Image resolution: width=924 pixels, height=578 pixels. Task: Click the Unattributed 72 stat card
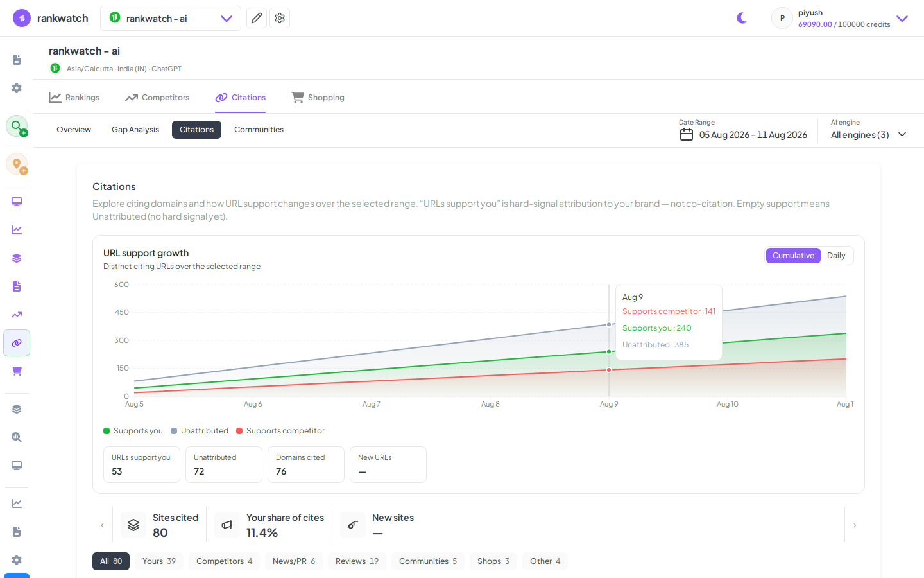pyautogui.click(x=224, y=464)
